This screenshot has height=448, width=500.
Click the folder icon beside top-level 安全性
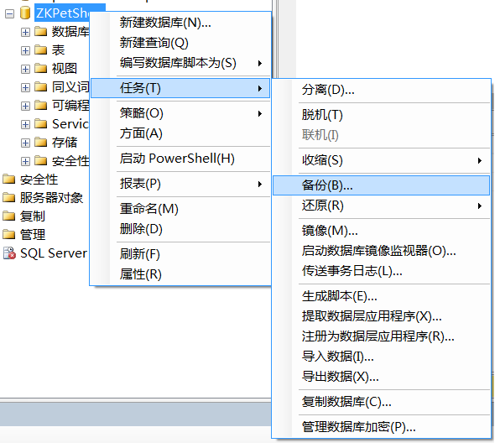pos(9,180)
